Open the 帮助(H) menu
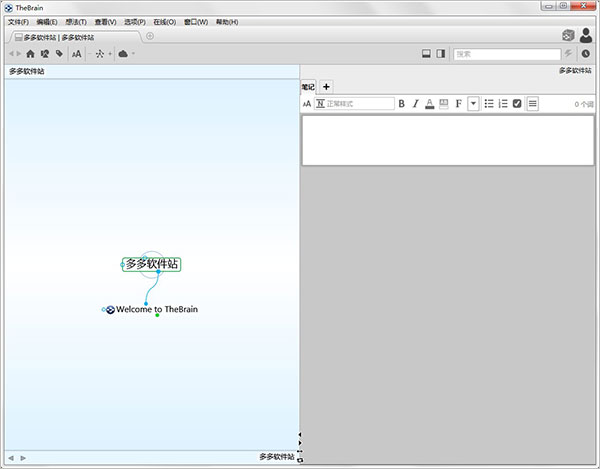Screen dimensions: 600x469 (227, 22)
